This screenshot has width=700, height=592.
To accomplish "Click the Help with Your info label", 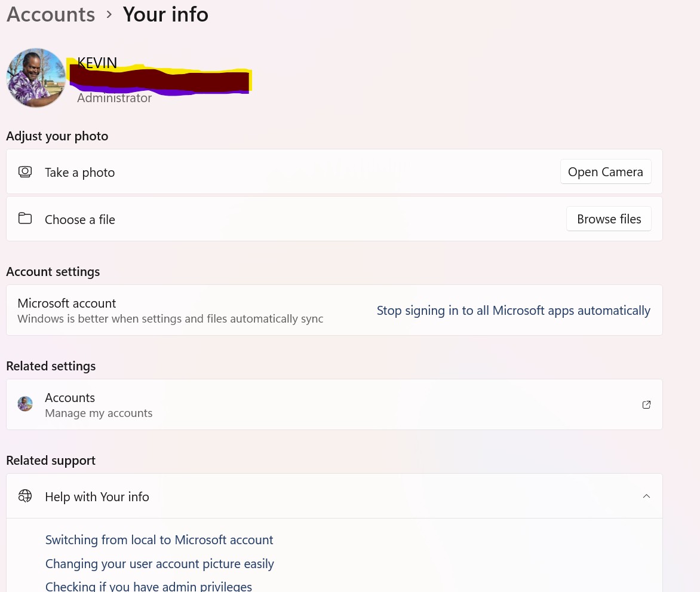I will 97,497.
